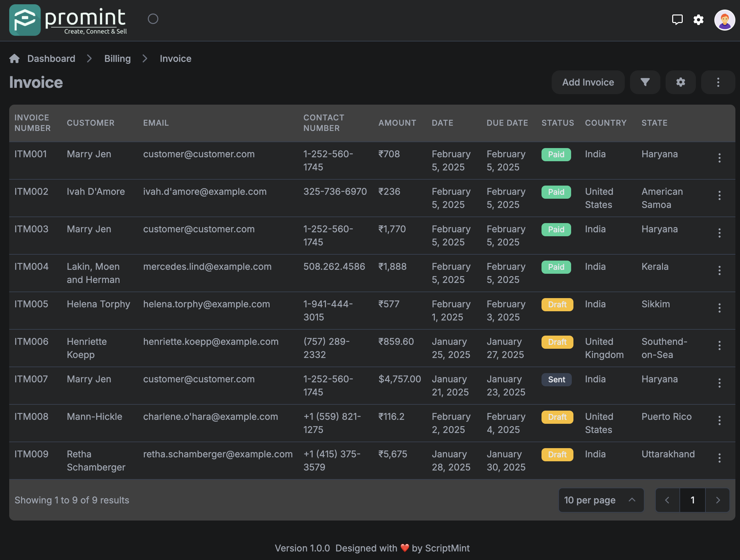Screen dimensions: 740x560
Task: Click customer Helena Torphy
Action: pos(98,304)
